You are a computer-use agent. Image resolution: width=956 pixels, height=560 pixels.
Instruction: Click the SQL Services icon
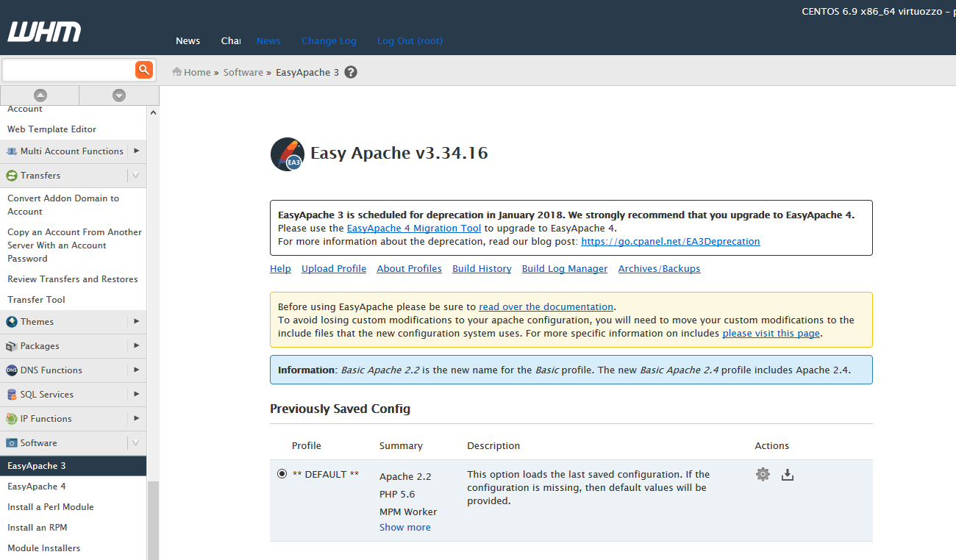(x=12, y=395)
